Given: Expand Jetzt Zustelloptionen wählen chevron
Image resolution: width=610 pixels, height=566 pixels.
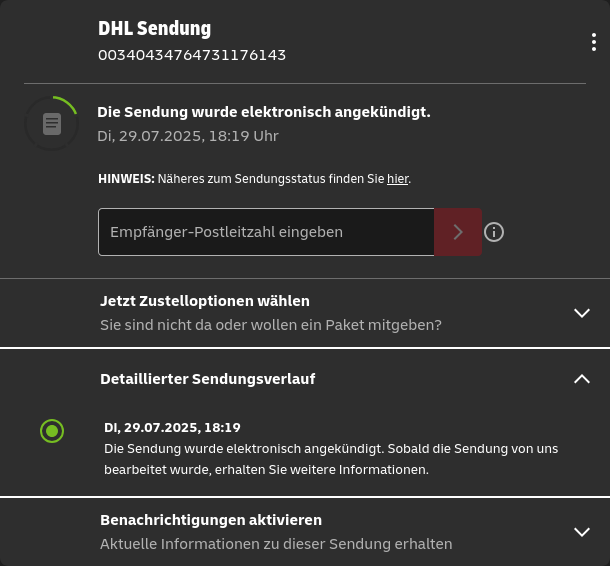Looking at the screenshot, I should (x=582, y=313).
